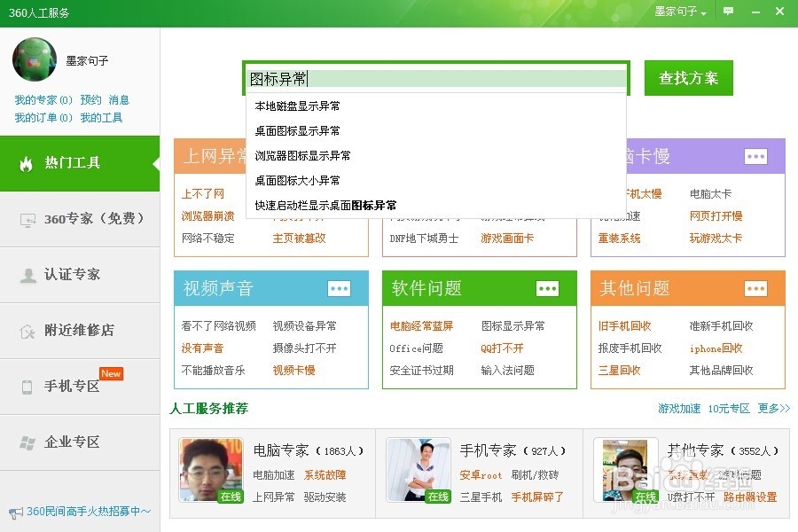
Task: Select the 手机专区 phone icon
Action: [x=27, y=386]
